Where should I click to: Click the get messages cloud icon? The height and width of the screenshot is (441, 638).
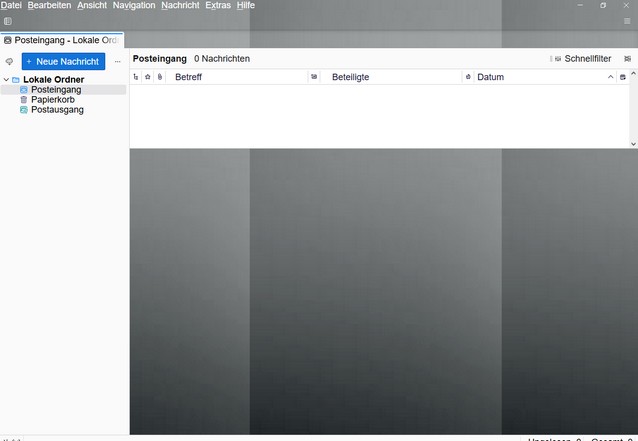(x=9, y=61)
